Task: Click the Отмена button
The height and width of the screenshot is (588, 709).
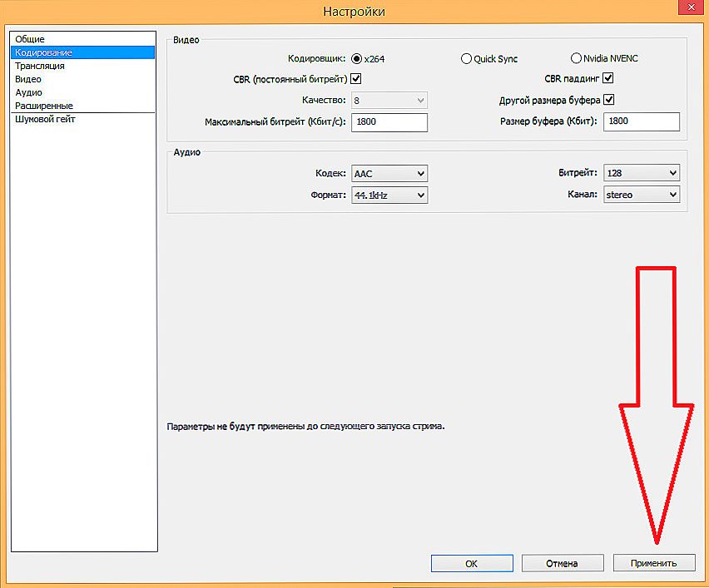Action: coord(562,563)
